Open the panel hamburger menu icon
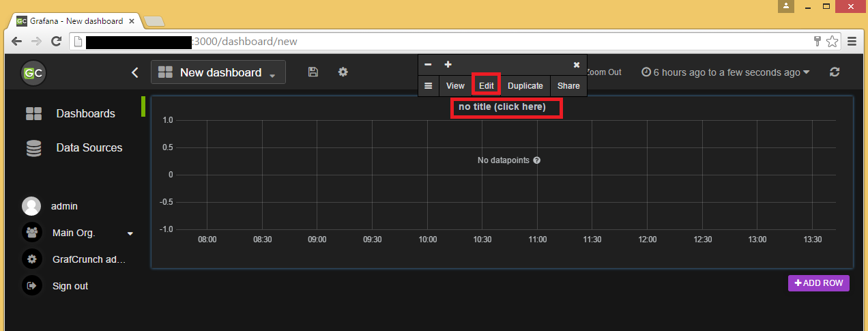868x331 pixels. point(428,86)
